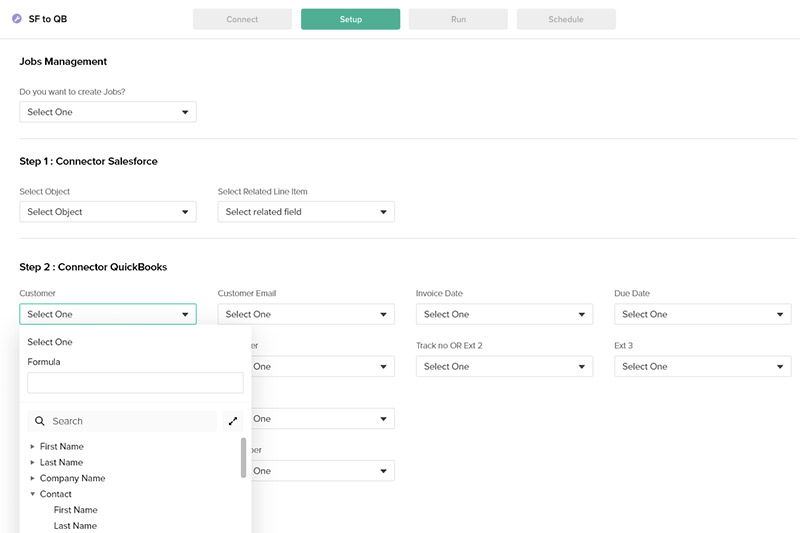Go to the Schedule step
This screenshot has height=533, width=800.
(x=566, y=19)
